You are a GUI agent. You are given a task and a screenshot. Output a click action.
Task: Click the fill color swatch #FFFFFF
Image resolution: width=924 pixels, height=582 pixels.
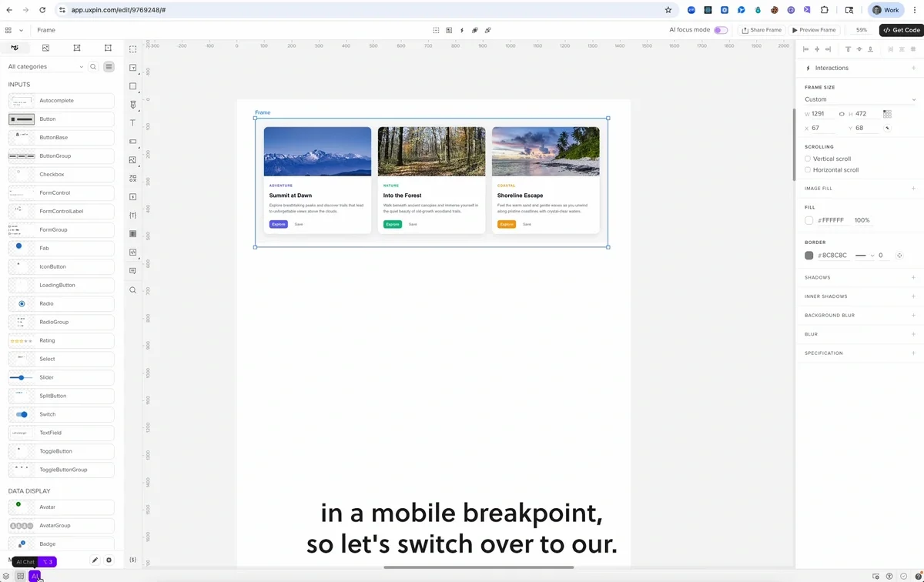click(x=808, y=220)
